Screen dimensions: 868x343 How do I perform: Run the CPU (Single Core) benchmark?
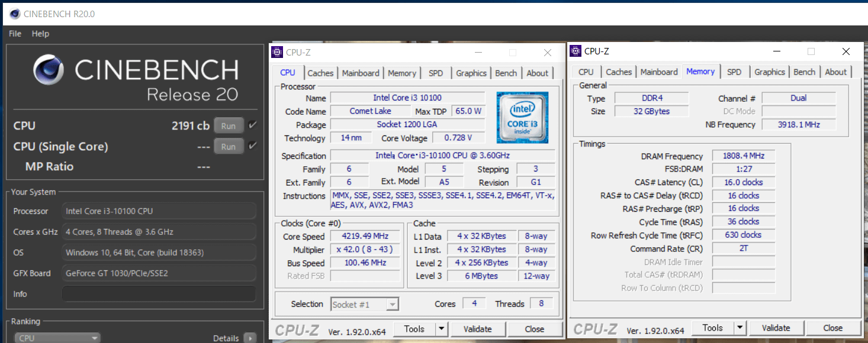click(229, 147)
